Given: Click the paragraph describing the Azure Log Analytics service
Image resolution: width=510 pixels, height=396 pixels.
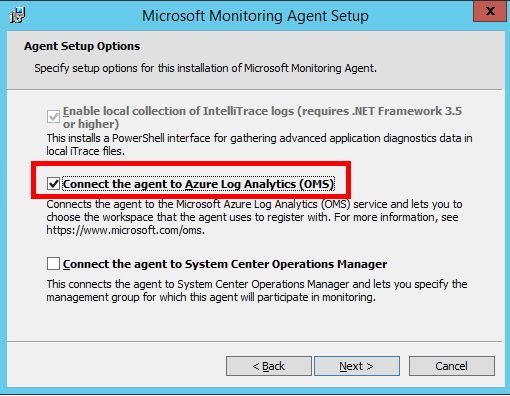Looking at the screenshot, I should pyautogui.click(x=254, y=217).
